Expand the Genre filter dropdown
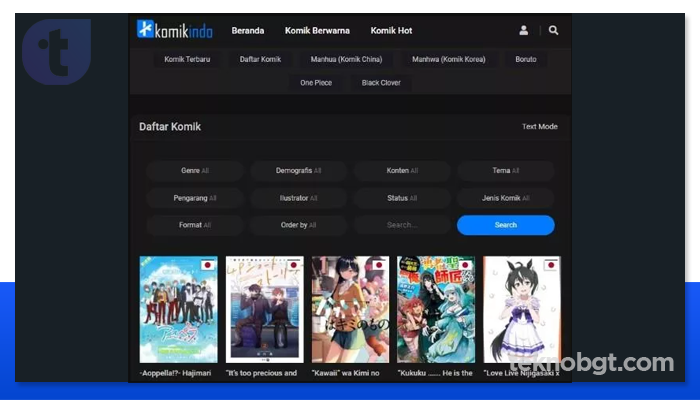The image size is (700, 400). coord(195,171)
